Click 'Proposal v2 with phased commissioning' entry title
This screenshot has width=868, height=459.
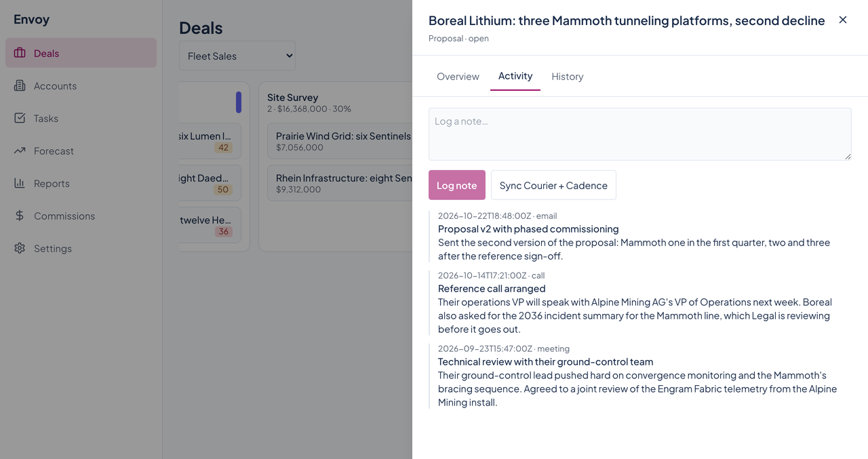tap(528, 229)
